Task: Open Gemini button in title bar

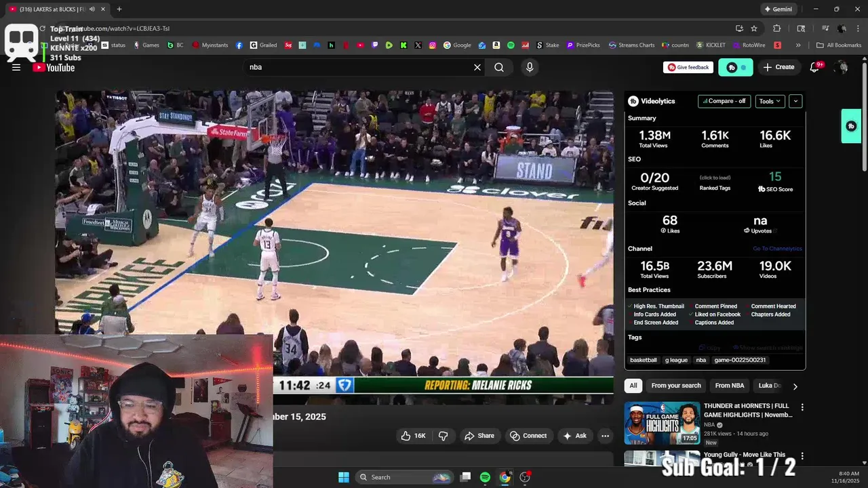Action: pos(778,9)
